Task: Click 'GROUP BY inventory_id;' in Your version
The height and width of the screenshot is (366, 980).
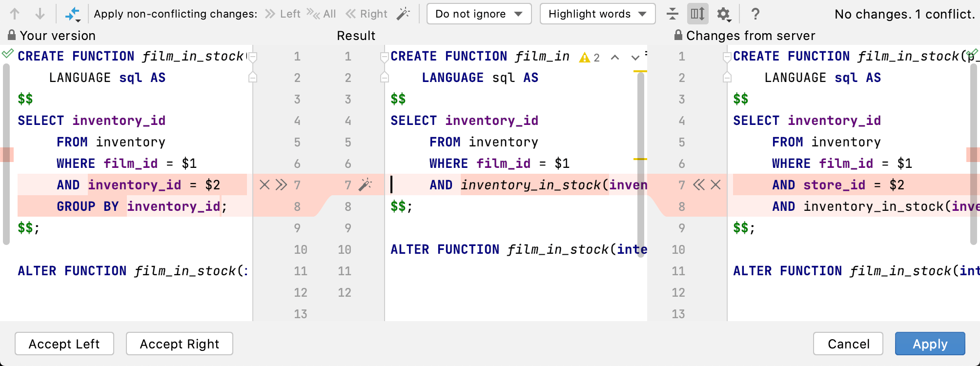Action: (x=142, y=206)
